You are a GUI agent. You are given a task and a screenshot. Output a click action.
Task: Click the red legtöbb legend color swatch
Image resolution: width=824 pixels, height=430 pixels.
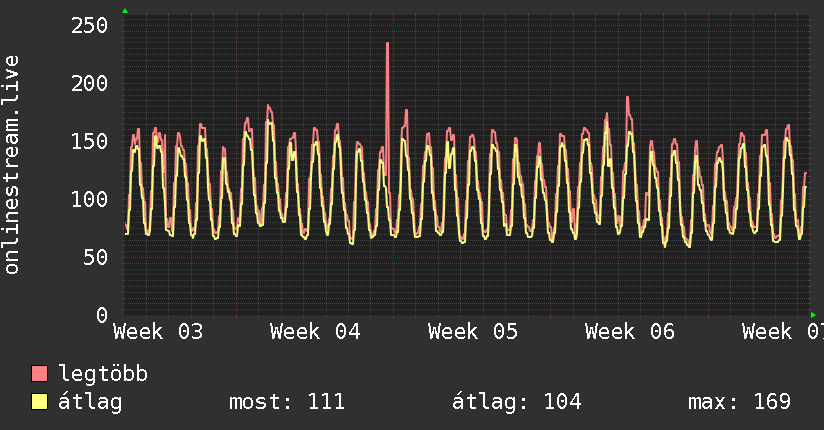click(40, 374)
